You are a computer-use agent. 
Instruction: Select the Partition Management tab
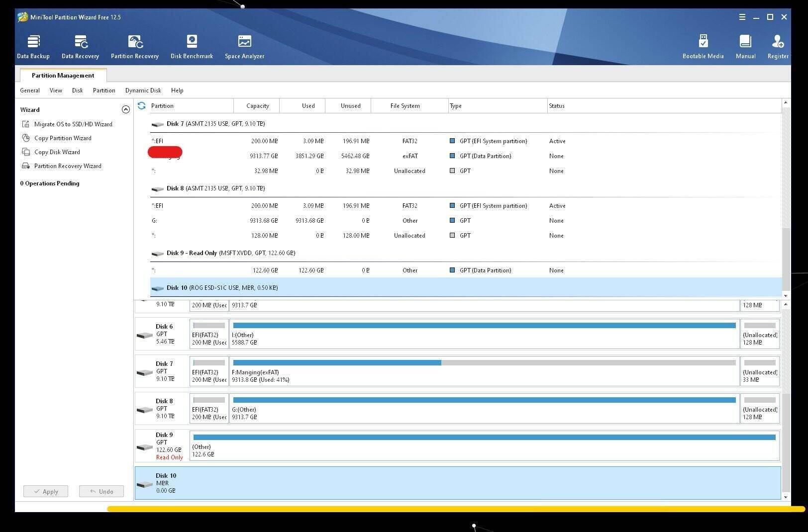click(63, 76)
